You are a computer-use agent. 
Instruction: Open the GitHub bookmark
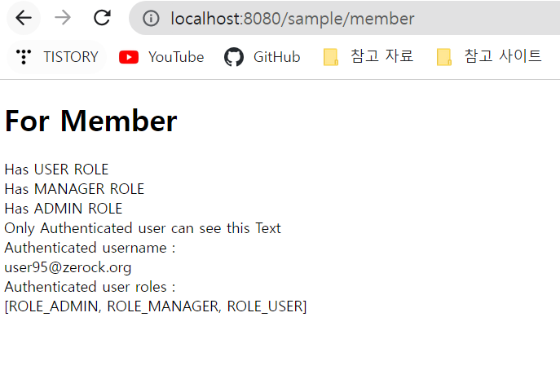click(262, 57)
